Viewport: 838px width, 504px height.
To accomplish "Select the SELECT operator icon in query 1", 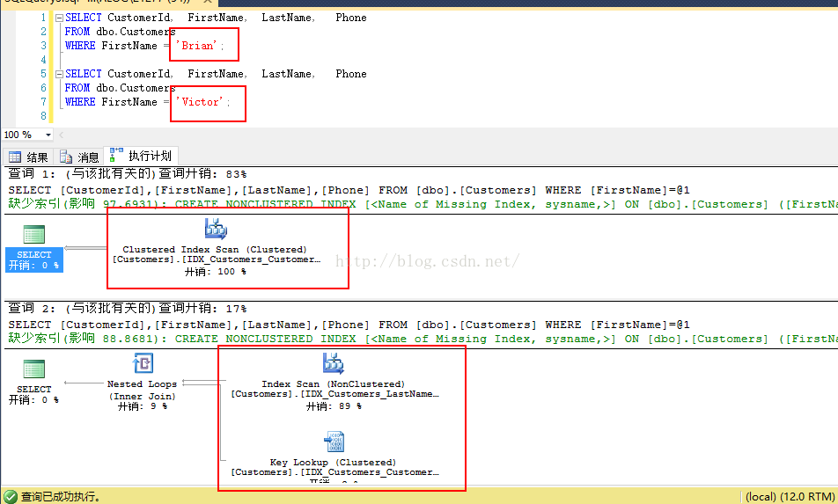I will (33, 234).
